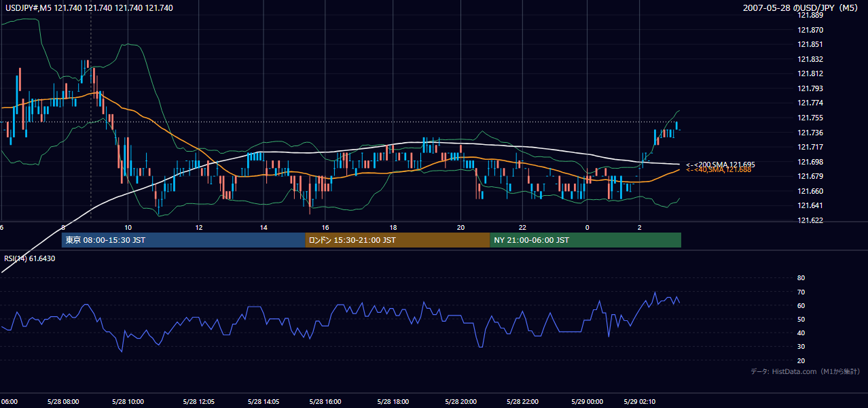Click the 5/28 10:00 time label

(x=128, y=402)
